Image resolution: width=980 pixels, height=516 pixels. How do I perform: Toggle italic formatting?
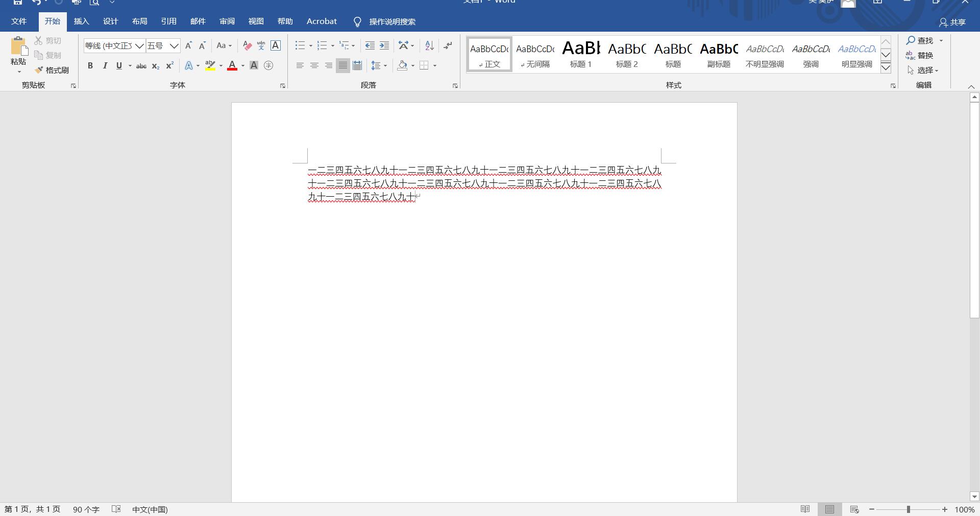tap(105, 65)
